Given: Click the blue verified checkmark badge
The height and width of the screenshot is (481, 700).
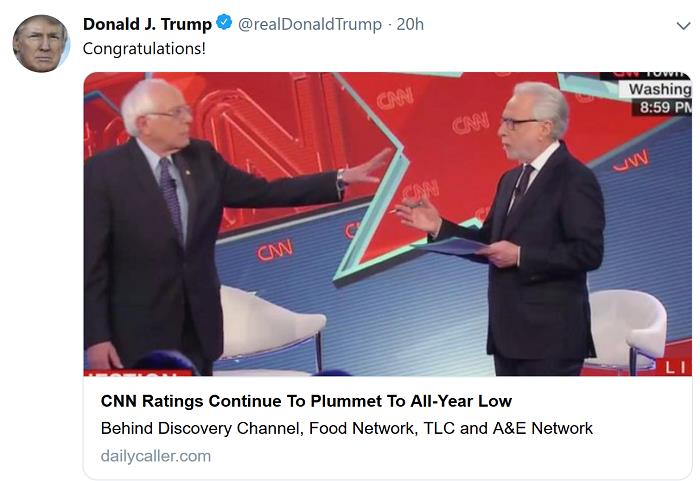Looking at the screenshot, I should [225, 24].
